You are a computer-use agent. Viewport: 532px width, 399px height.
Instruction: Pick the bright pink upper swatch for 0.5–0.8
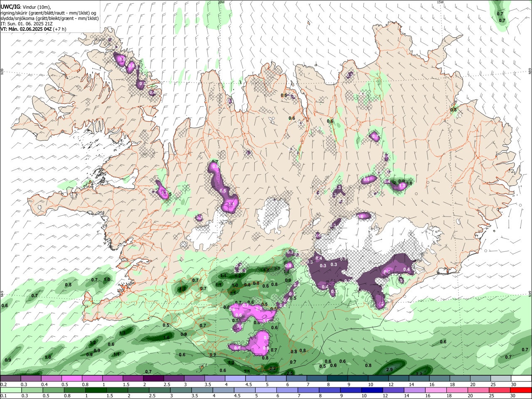[x=71, y=378]
